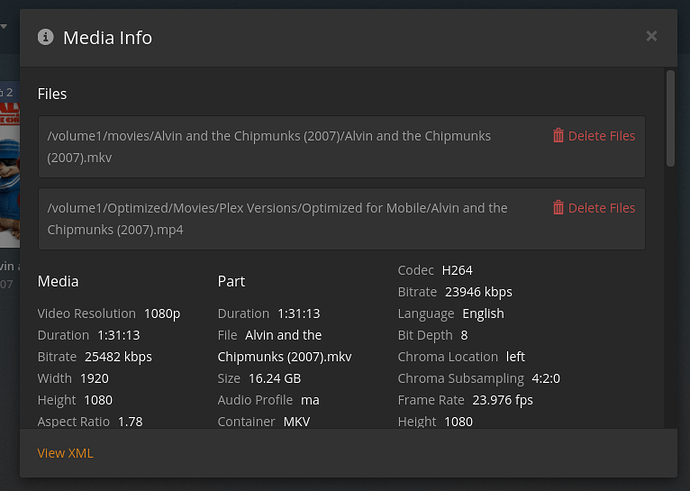The image size is (690, 491).
Task: Click trash icon for the .mkv file
Action: (x=558, y=136)
